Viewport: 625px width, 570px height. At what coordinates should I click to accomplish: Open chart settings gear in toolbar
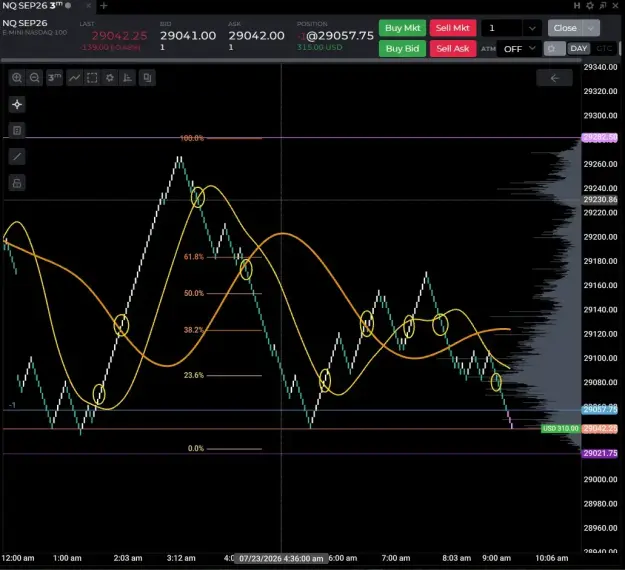pos(110,78)
